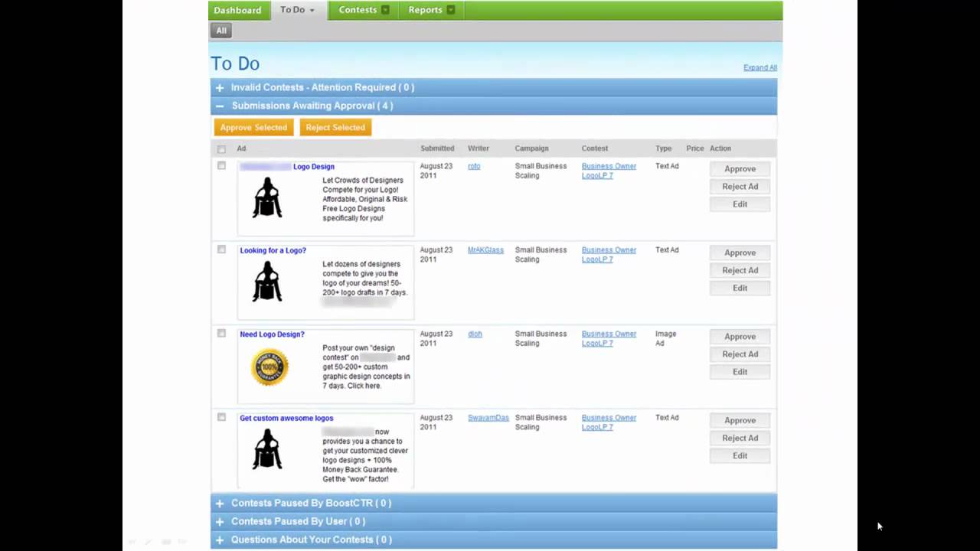Open the Looking for a Logo? ad title
Screen dimensions: 980x551
[273, 250]
